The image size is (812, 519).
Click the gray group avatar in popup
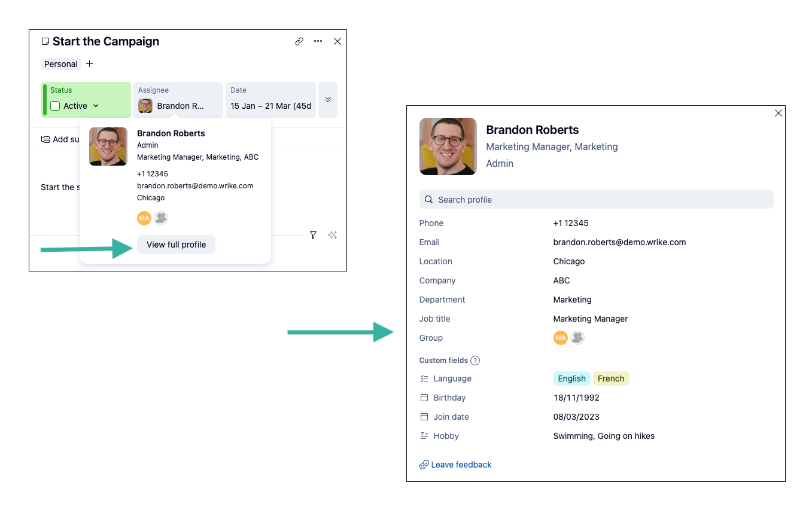(x=161, y=218)
